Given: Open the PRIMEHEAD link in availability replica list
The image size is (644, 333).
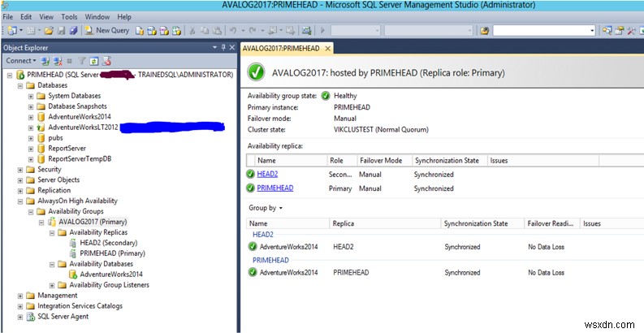Looking at the screenshot, I should click(x=275, y=188).
